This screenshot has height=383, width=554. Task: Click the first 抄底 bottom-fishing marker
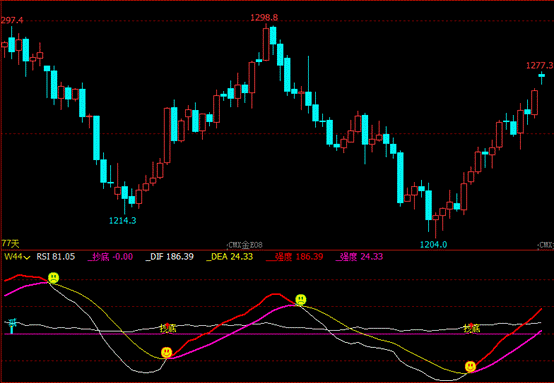coord(168,328)
